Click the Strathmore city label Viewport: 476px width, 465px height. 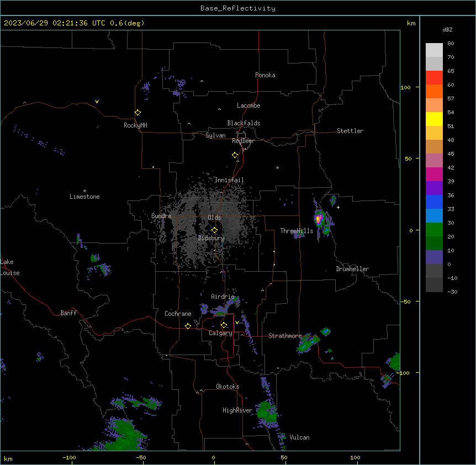(285, 336)
